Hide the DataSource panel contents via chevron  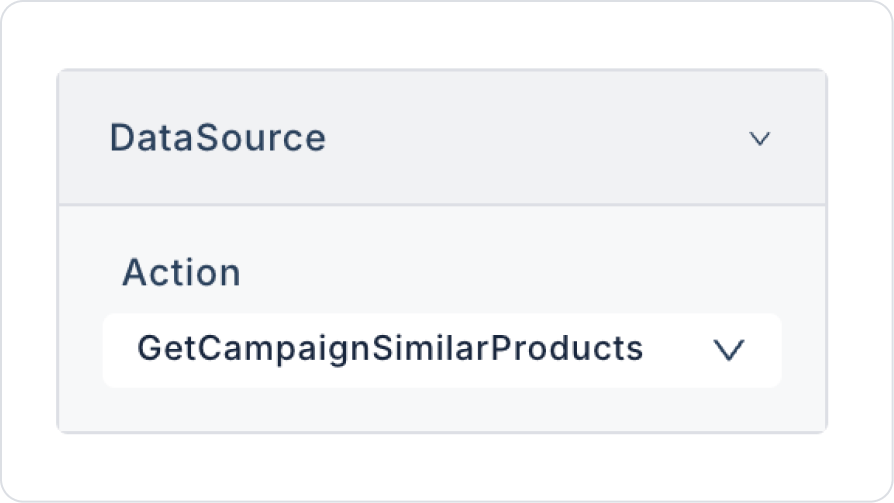coord(760,139)
